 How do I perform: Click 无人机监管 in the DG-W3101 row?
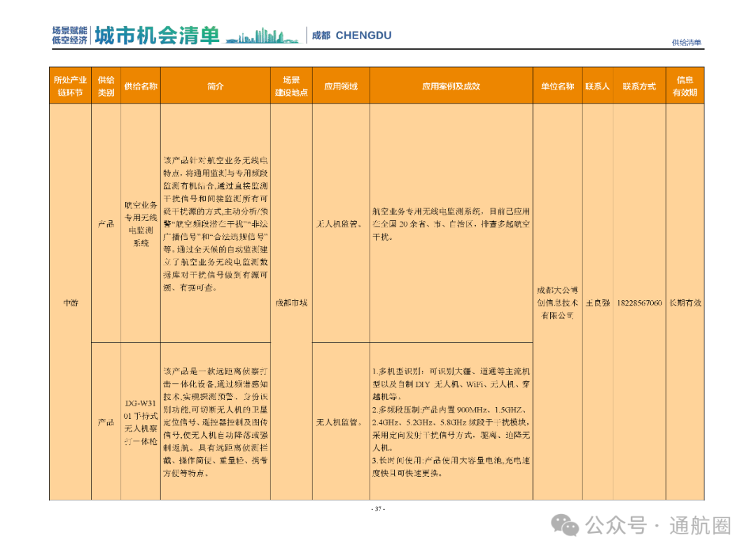[x=339, y=422]
